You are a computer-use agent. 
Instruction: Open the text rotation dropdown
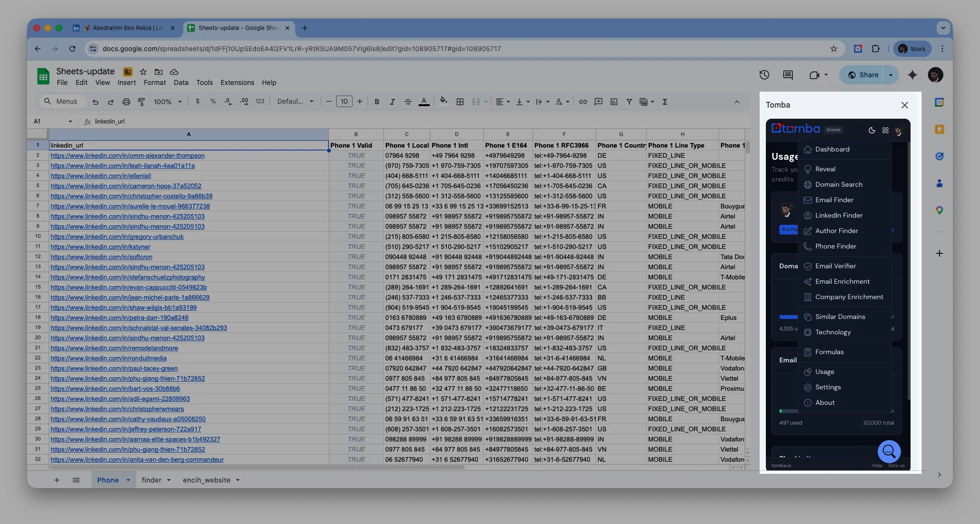[562, 102]
